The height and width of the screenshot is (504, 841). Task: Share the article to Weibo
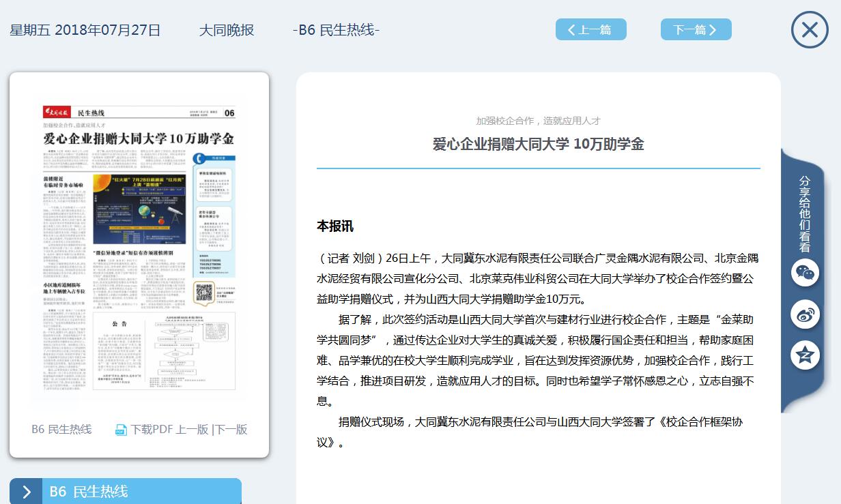(805, 314)
